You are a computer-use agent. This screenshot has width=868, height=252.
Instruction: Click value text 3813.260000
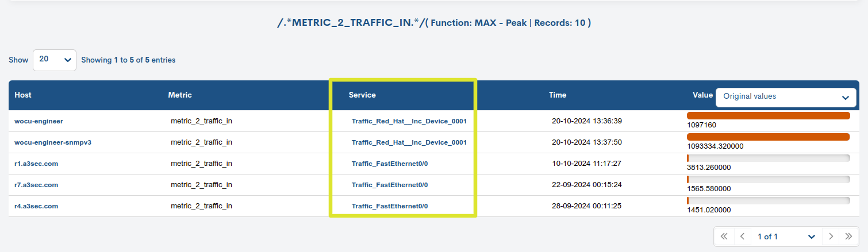click(709, 168)
